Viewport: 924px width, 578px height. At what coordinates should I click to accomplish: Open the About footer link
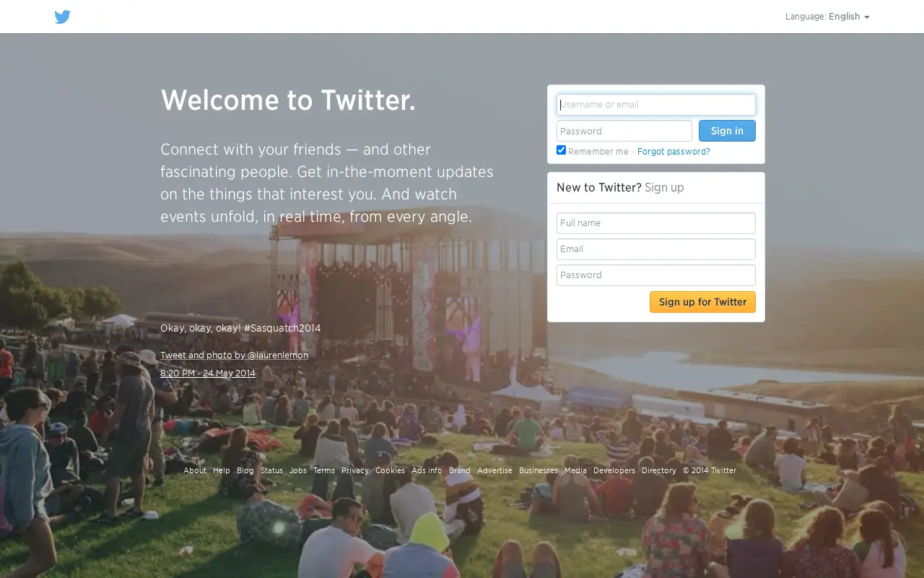pyautogui.click(x=195, y=470)
